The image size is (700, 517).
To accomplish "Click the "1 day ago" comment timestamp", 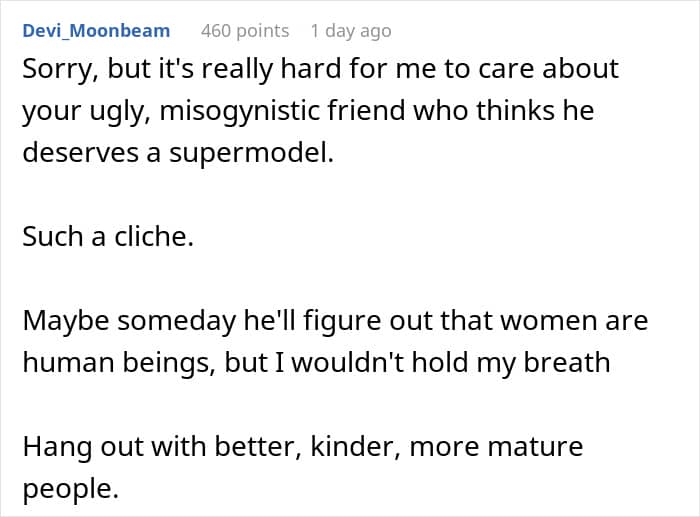I will click(350, 31).
